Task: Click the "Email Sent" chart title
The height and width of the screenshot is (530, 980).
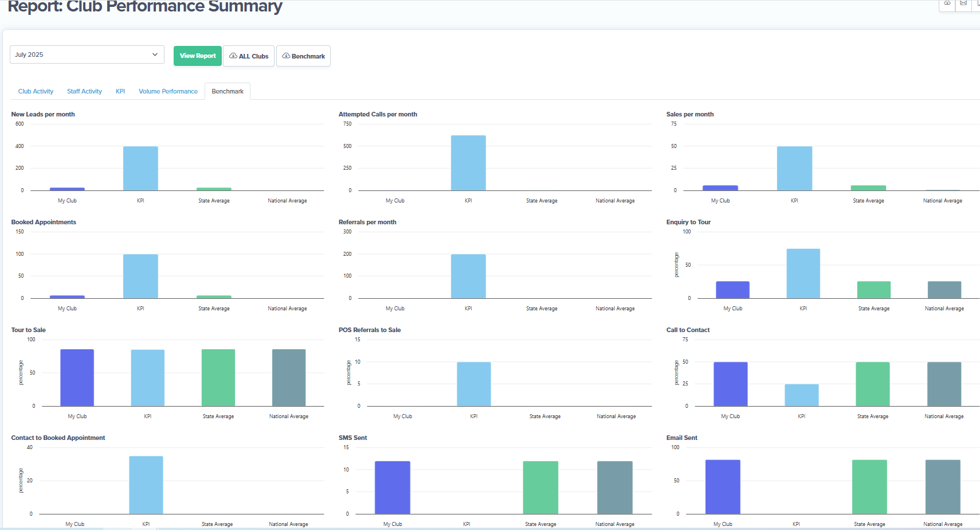Action: click(682, 438)
